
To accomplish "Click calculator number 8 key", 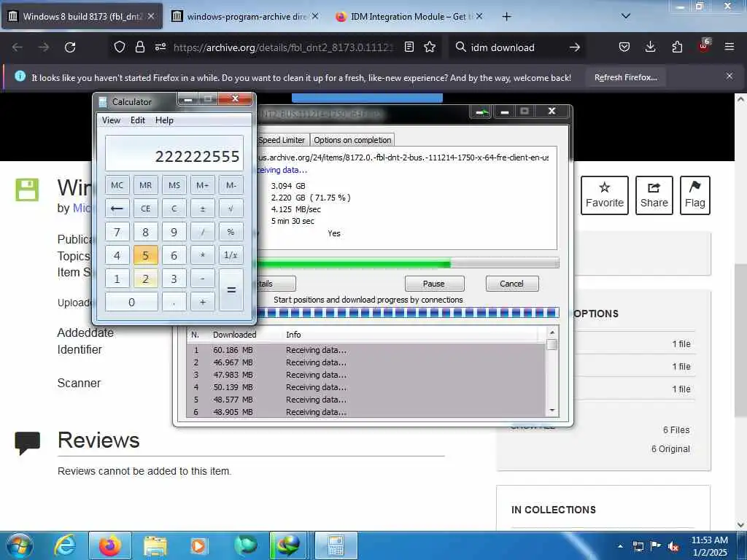I will (x=146, y=232).
